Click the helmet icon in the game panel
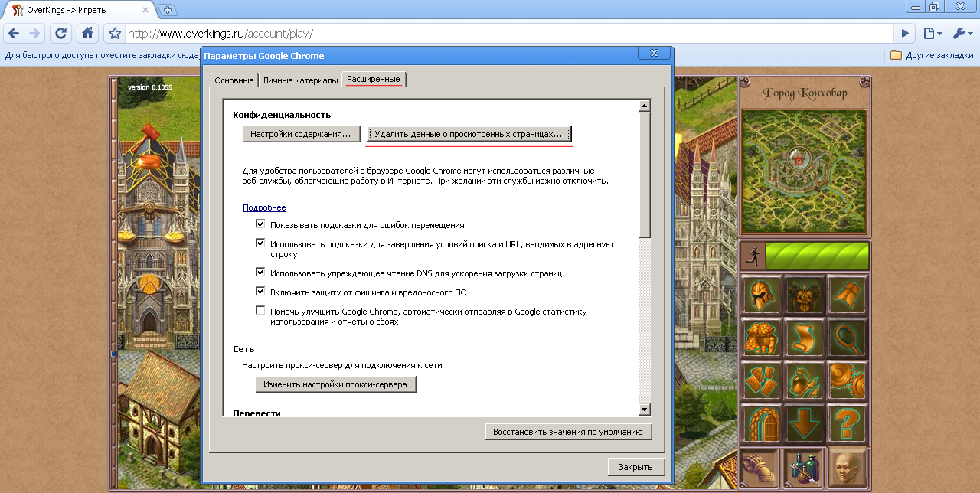Image resolution: width=980 pixels, height=493 pixels. [761, 295]
